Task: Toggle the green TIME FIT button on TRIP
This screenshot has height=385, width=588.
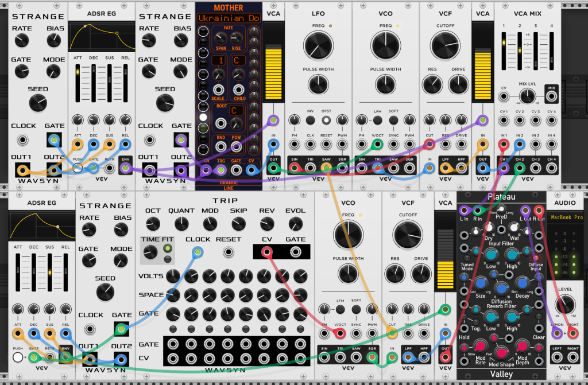Action: [x=168, y=248]
